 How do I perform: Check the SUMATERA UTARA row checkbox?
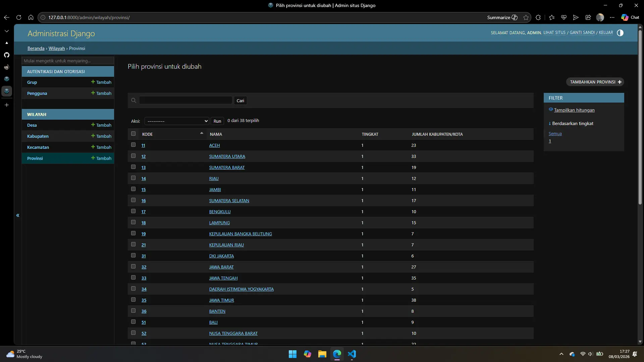[x=133, y=156]
